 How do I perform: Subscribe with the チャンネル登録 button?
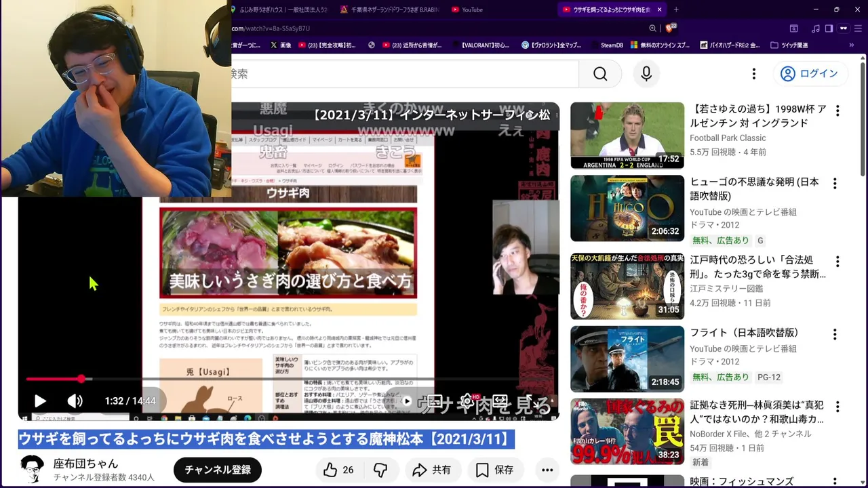(x=218, y=470)
